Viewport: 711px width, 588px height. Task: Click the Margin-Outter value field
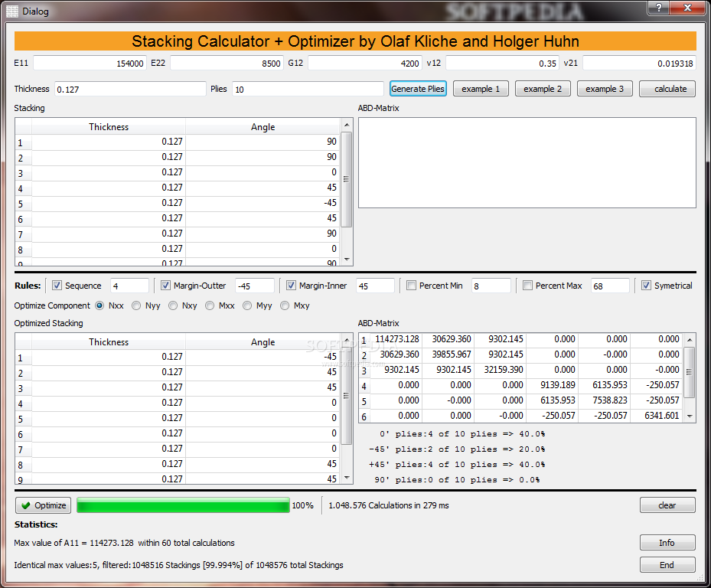click(255, 286)
